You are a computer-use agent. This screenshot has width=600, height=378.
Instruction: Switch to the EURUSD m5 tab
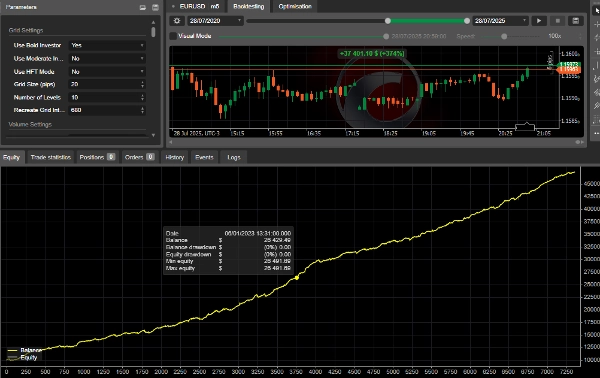pos(196,7)
